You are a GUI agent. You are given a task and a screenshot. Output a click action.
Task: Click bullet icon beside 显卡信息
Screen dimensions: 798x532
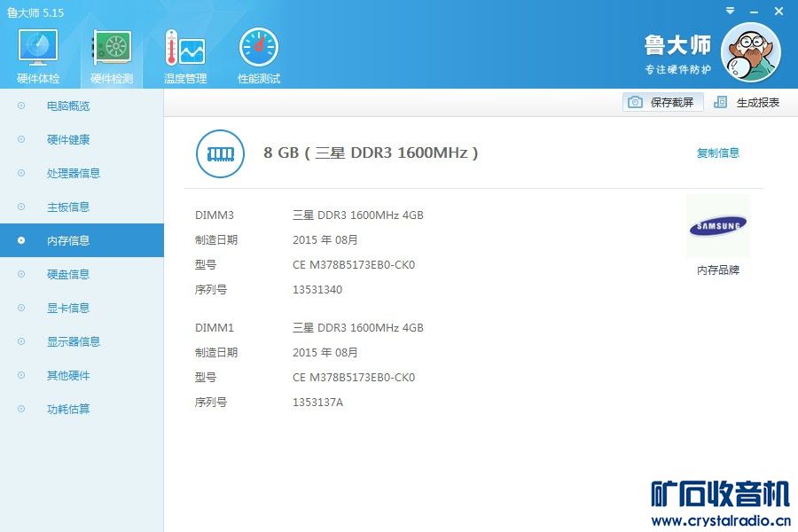click(x=21, y=308)
